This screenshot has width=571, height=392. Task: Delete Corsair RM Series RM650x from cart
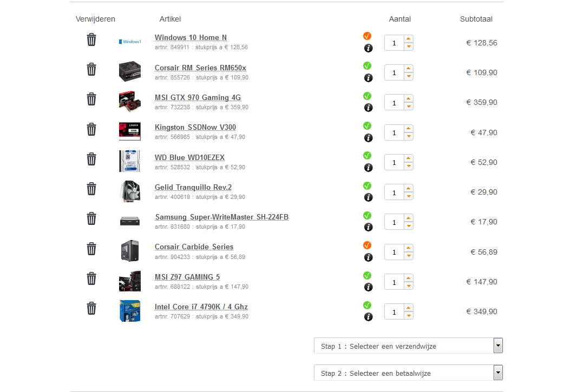91,69
